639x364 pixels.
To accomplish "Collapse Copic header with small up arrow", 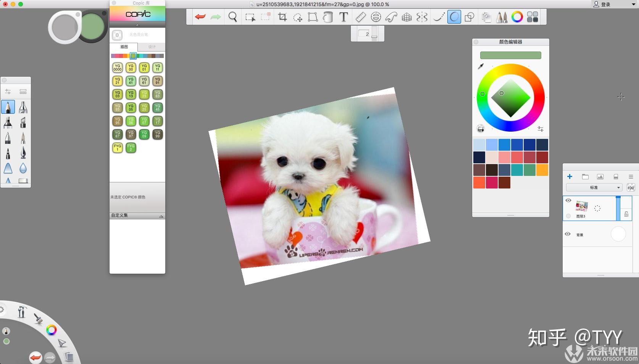I will pos(137,25).
